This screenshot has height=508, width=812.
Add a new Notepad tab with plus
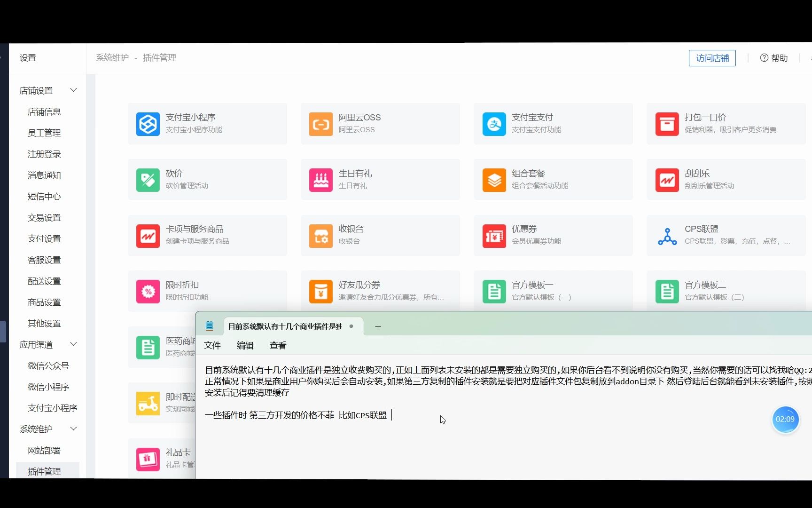(378, 326)
